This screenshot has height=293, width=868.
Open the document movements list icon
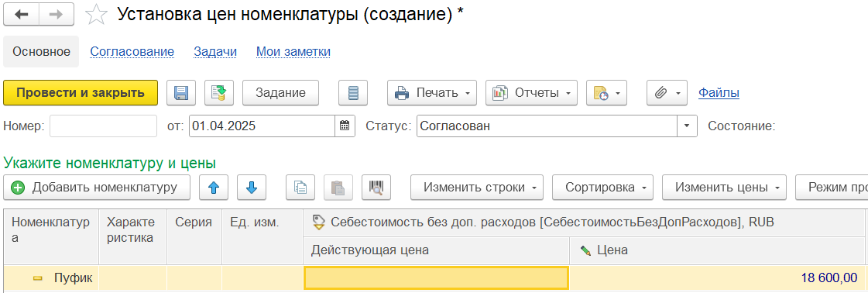[353, 93]
